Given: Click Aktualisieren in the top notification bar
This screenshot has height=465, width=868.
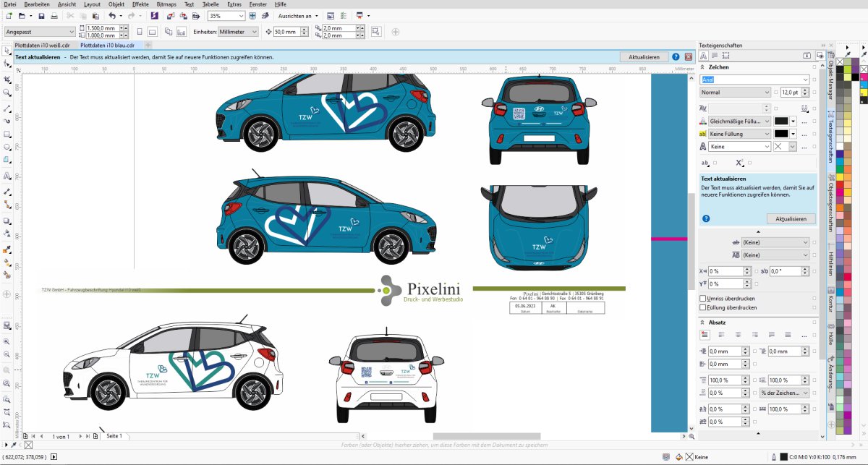Looking at the screenshot, I should click(644, 56).
